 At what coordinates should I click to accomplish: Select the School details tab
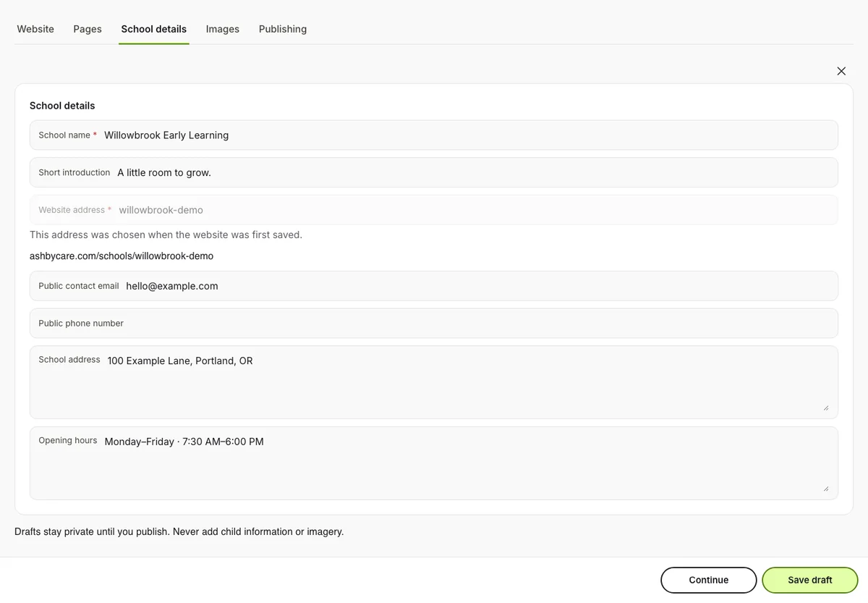154,29
